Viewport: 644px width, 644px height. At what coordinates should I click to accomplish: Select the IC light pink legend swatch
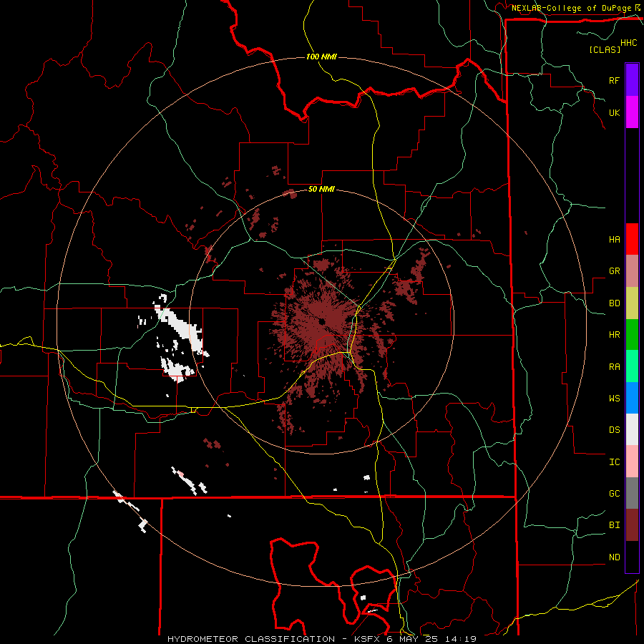point(632,462)
